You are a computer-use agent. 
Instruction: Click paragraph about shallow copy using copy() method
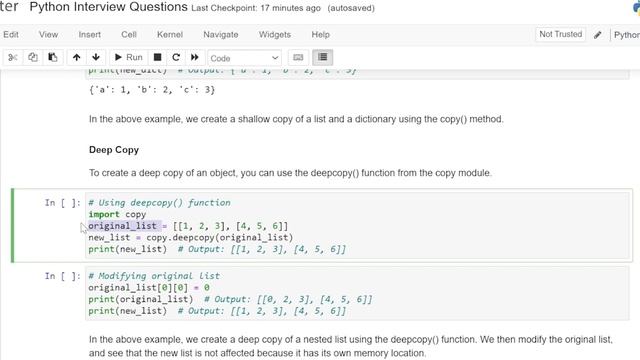point(296,119)
